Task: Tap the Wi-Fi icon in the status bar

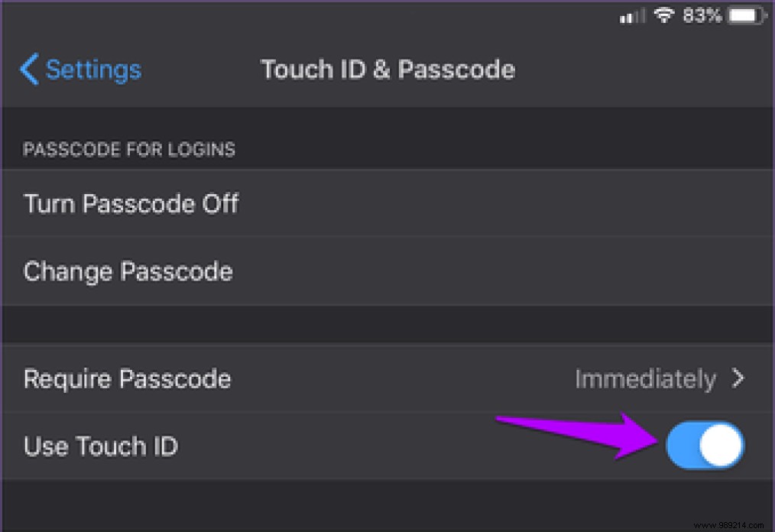Action: tap(663, 15)
